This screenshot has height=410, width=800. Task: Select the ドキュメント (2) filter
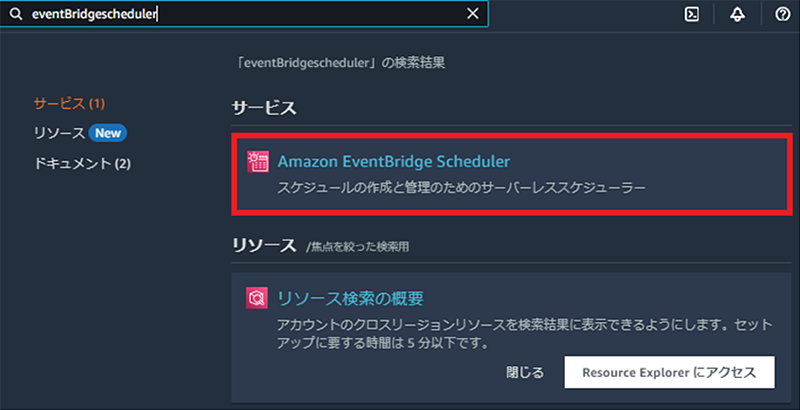(82, 164)
